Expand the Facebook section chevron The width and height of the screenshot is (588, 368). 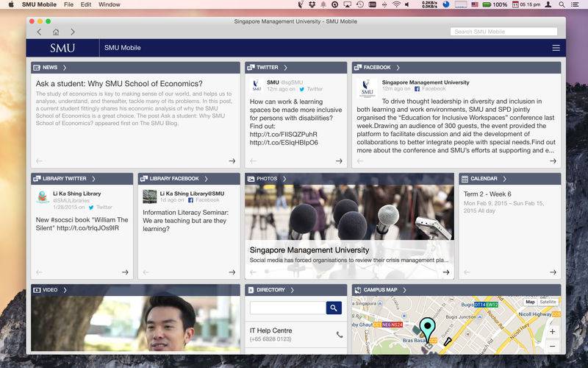(x=398, y=68)
